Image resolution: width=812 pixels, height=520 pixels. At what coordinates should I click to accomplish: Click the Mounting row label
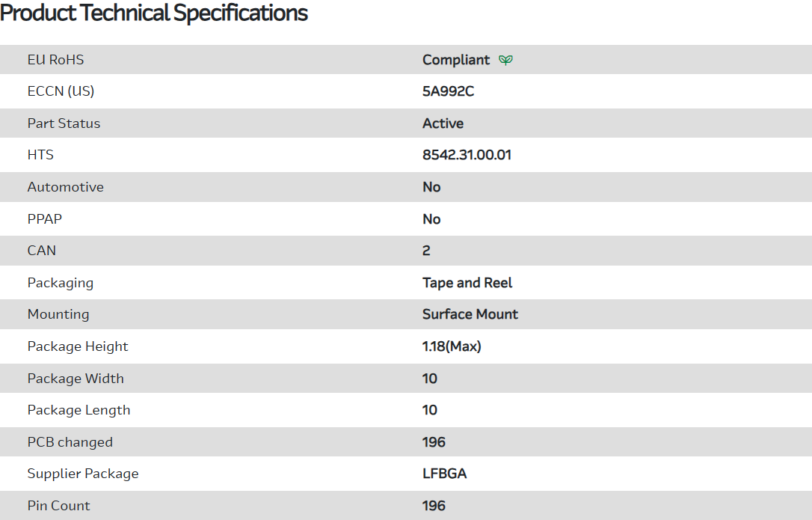coord(58,314)
